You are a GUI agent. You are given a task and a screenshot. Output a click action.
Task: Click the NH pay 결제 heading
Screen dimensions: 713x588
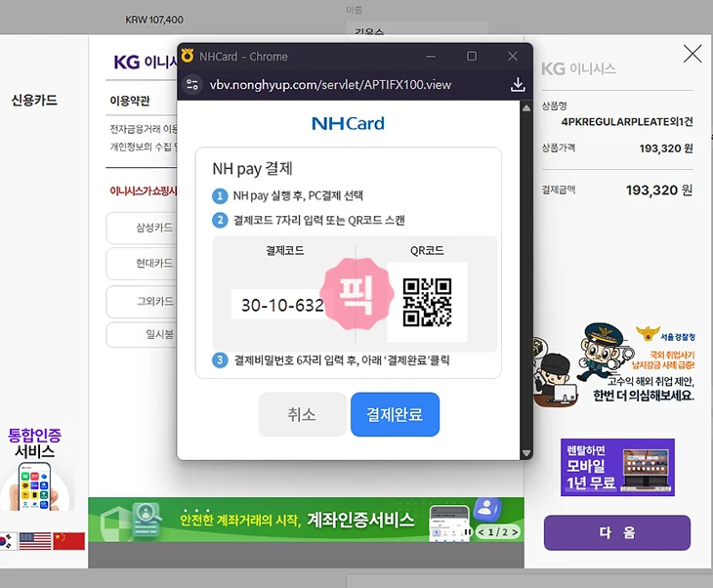tap(252, 169)
